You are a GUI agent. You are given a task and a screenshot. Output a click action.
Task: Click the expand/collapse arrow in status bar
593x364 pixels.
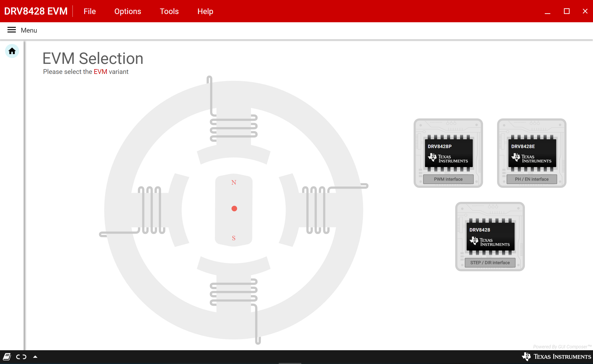(x=35, y=357)
